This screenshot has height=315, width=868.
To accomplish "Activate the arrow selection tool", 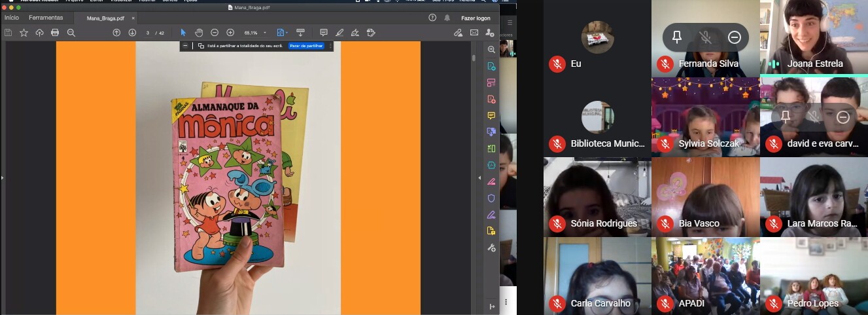I will 183,32.
